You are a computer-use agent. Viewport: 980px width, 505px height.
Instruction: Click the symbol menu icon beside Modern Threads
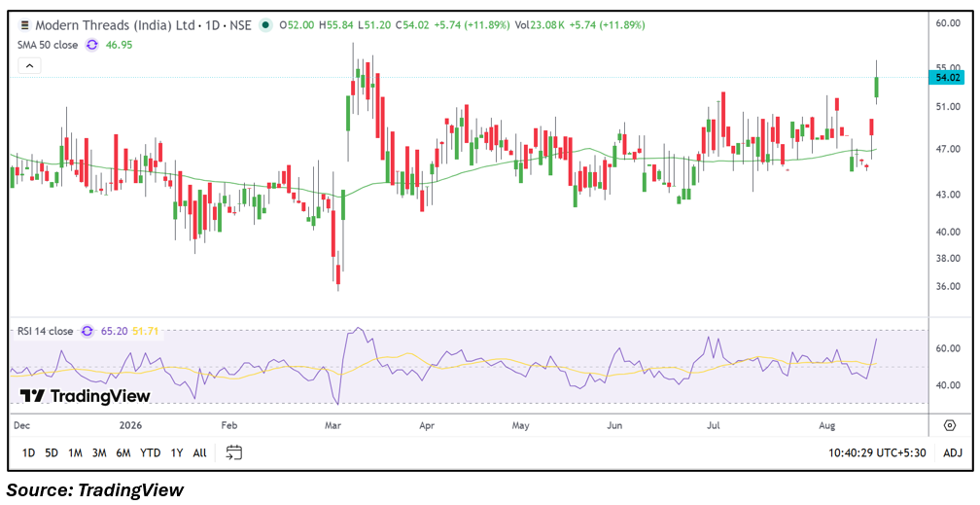click(25, 25)
